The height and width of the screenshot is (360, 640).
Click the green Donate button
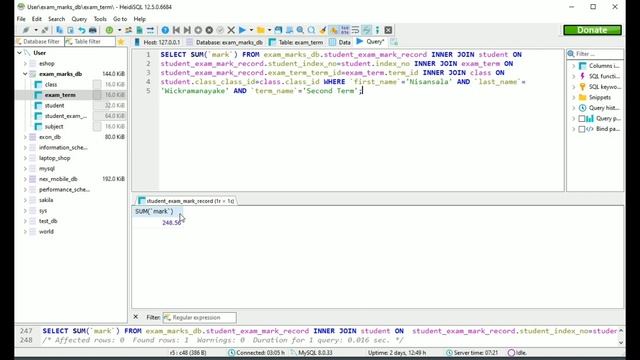tap(592, 30)
